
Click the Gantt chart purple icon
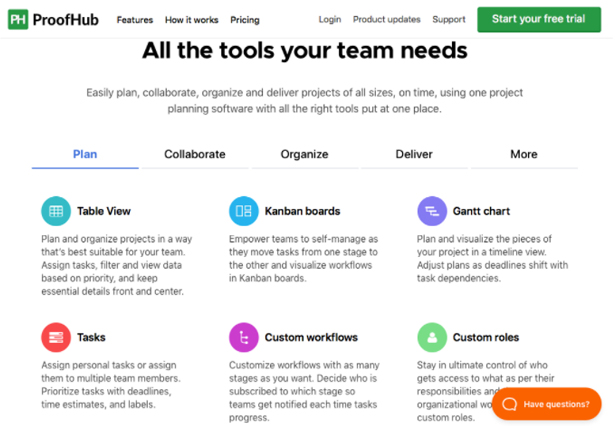(x=432, y=211)
